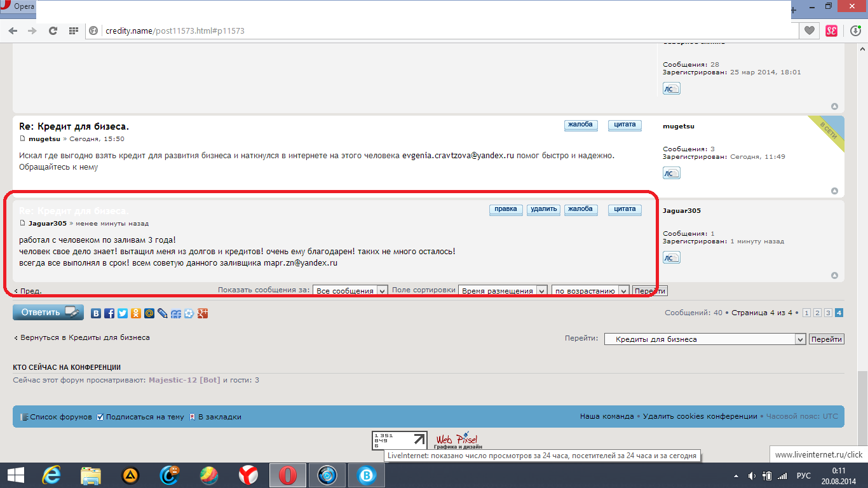
Task: Show hidden system tray icons
Action: tap(736, 476)
